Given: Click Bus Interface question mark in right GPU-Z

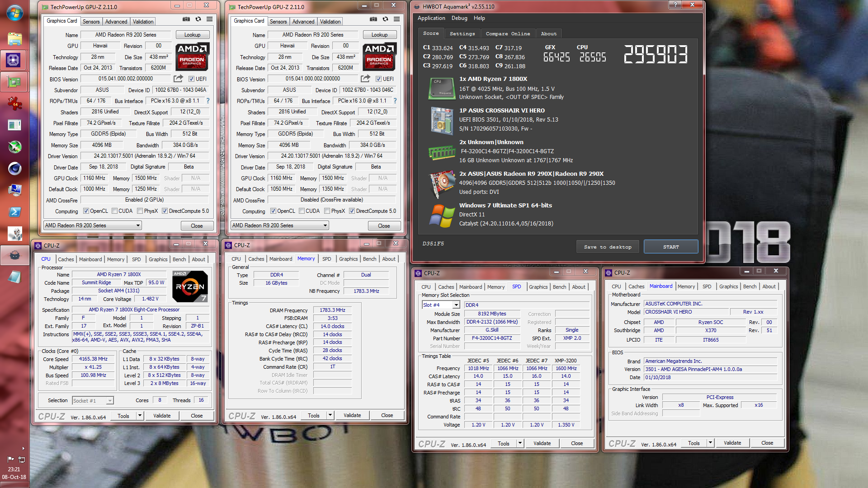Looking at the screenshot, I should click(395, 101).
